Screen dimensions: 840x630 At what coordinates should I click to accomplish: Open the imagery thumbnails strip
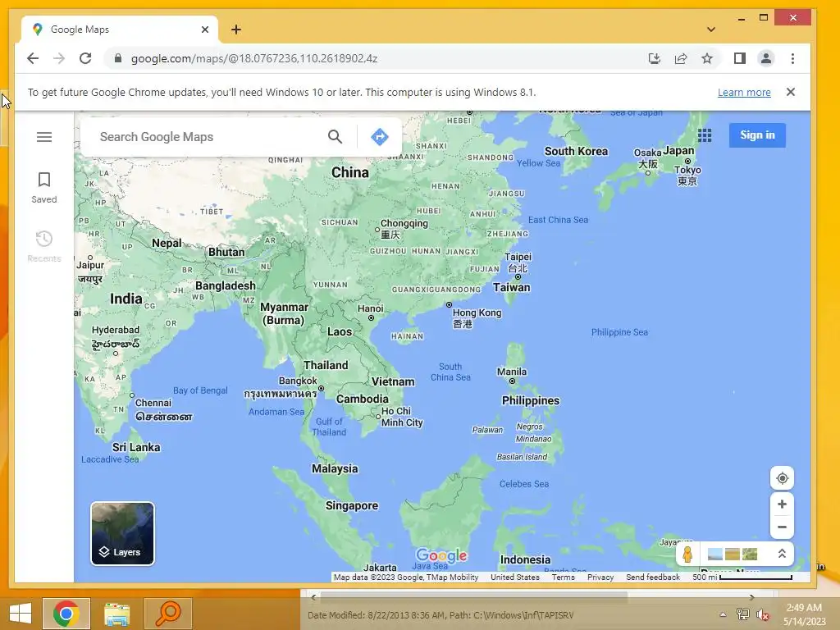733,554
